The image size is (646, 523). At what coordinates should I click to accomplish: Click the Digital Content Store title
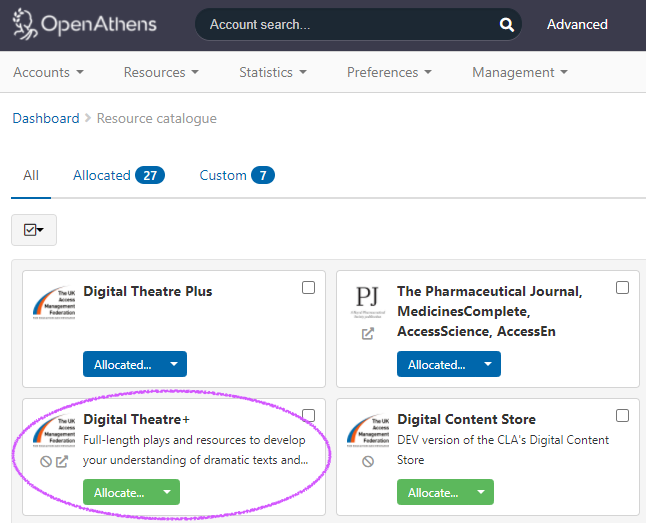[x=466, y=419]
